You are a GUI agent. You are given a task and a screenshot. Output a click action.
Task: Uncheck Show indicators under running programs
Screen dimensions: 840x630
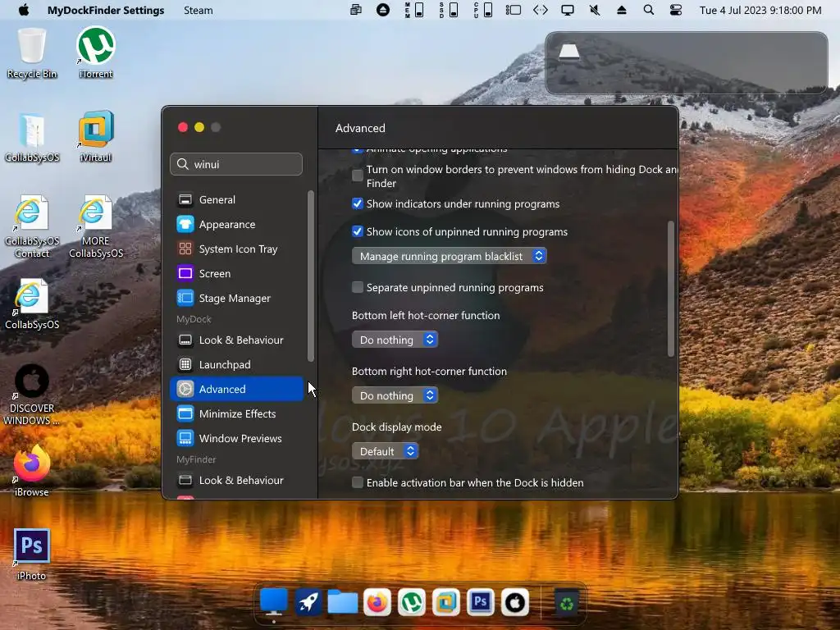point(358,203)
